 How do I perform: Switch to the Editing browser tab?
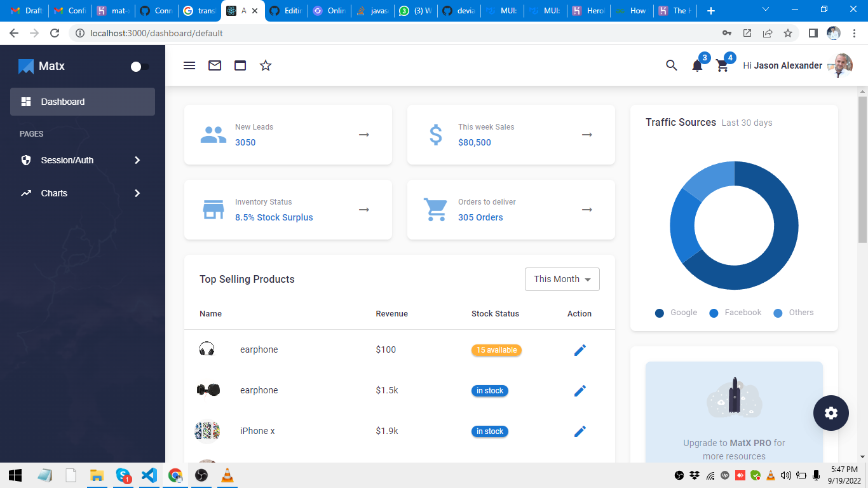tap(286, 10)
